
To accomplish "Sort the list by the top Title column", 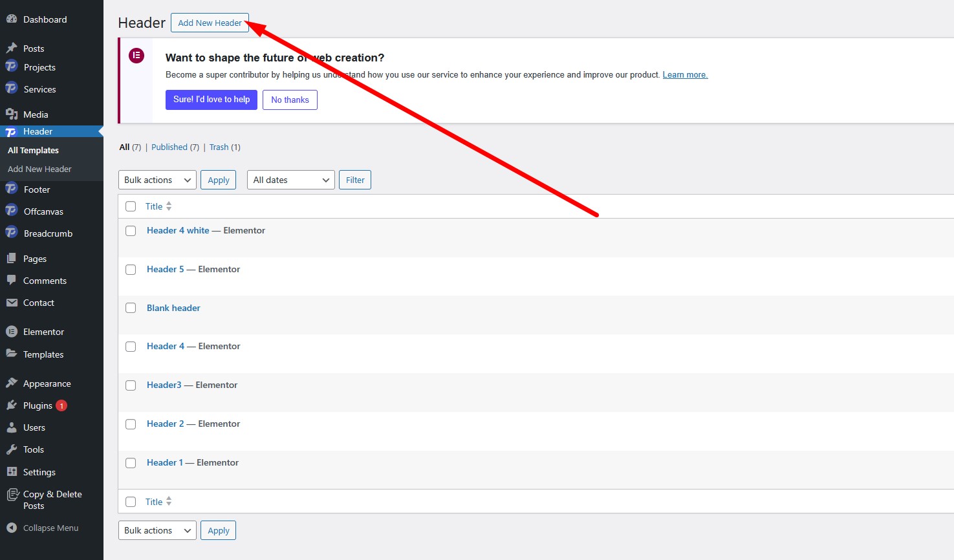I will click(154, 206).
